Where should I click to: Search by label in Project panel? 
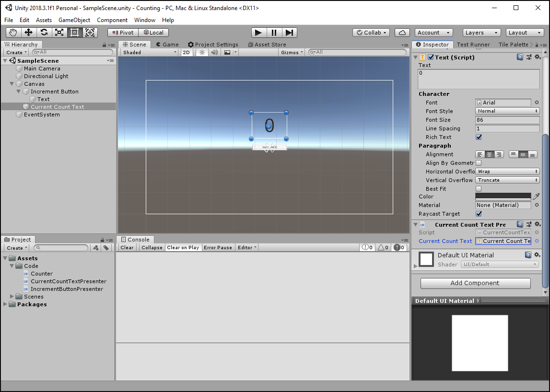[x=106, y=248]
